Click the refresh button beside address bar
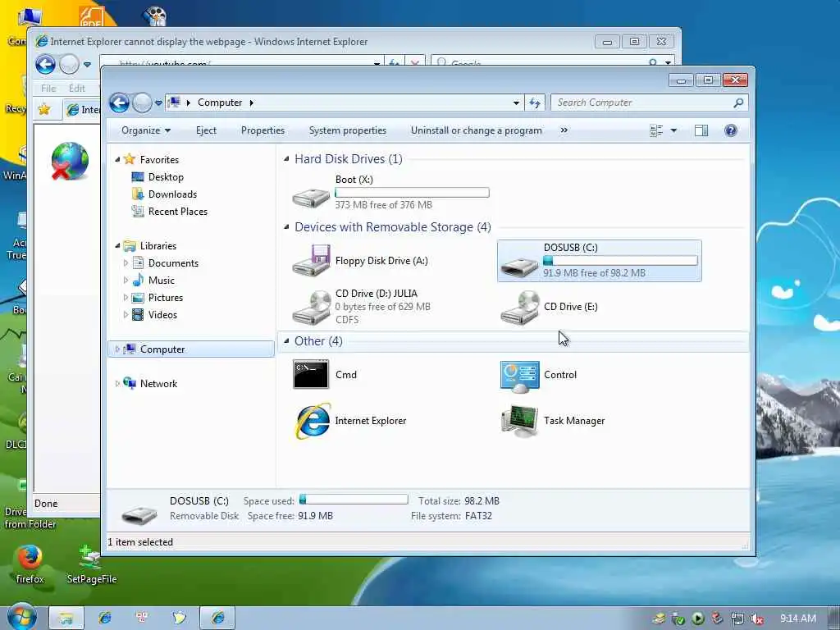 pyautogui.click(x=535, y=103)
